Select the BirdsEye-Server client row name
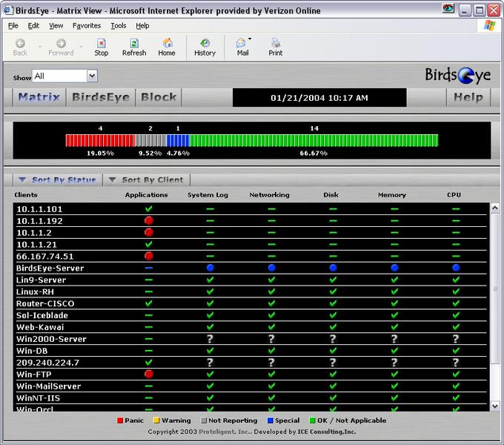504x445 pixels. (50, 268)
